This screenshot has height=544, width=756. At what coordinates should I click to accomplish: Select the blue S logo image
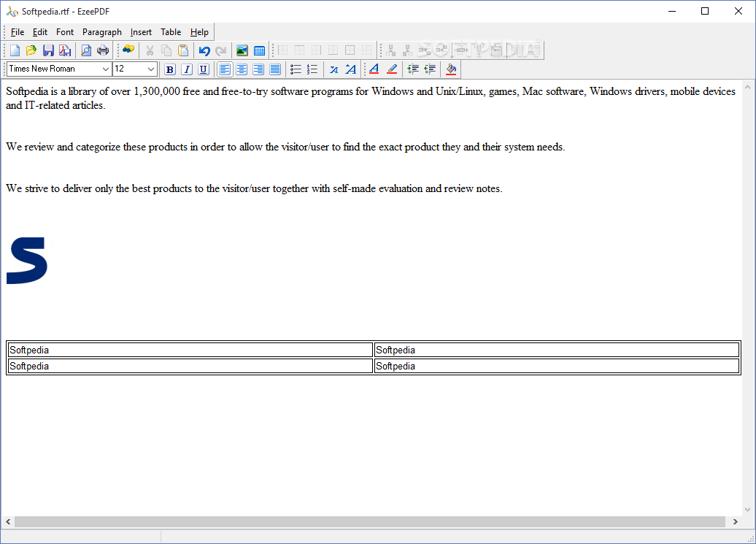click(27, 261)
